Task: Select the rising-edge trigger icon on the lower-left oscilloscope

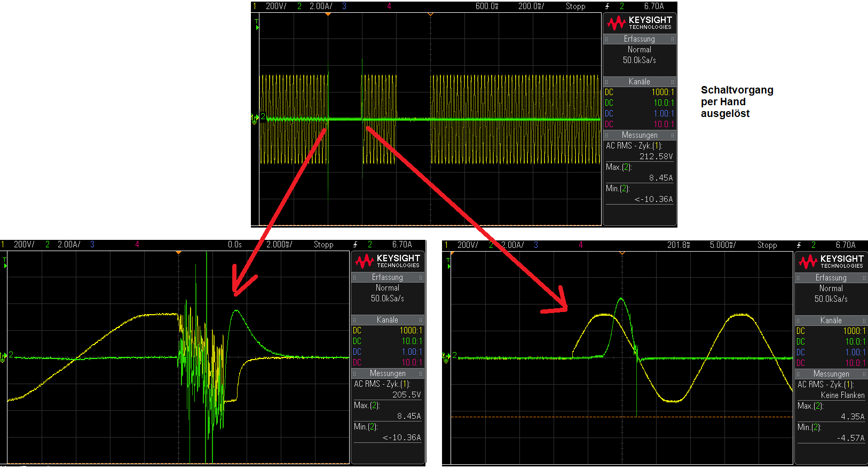Action: coord(355,245)
